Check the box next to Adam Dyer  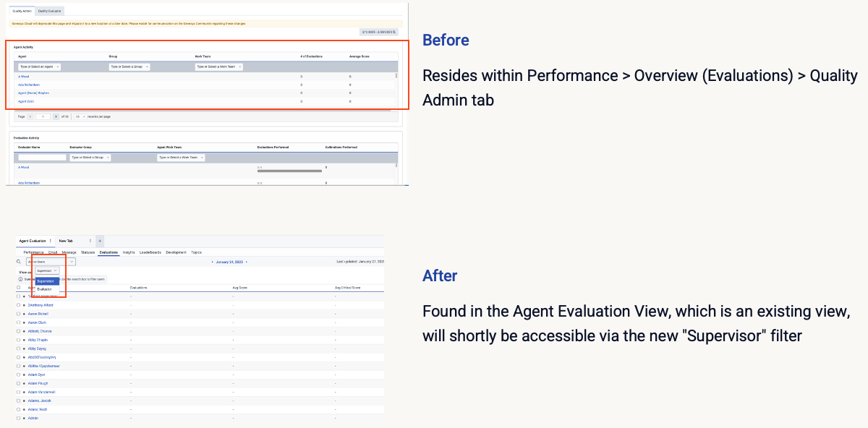[19, 374]
